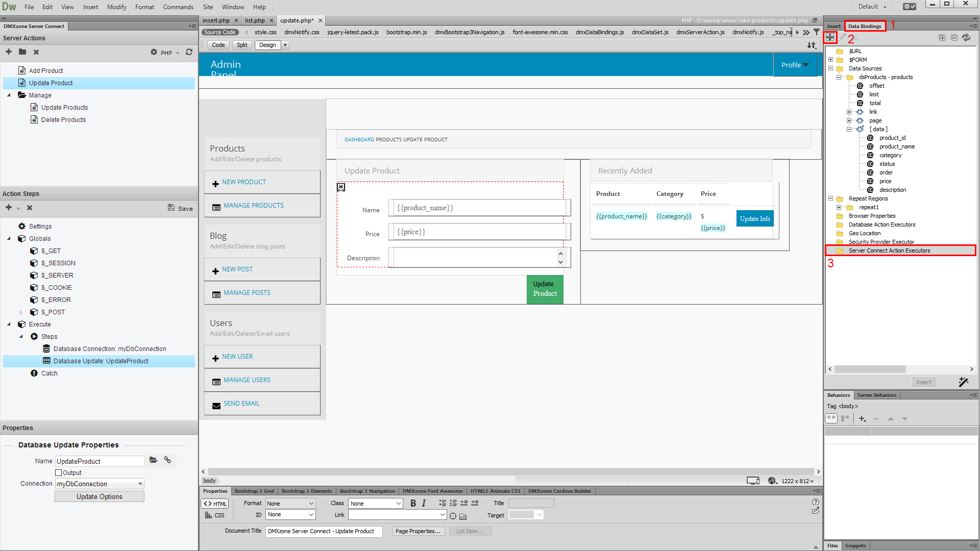Create a new folder in Server Actions

(22, 52)
